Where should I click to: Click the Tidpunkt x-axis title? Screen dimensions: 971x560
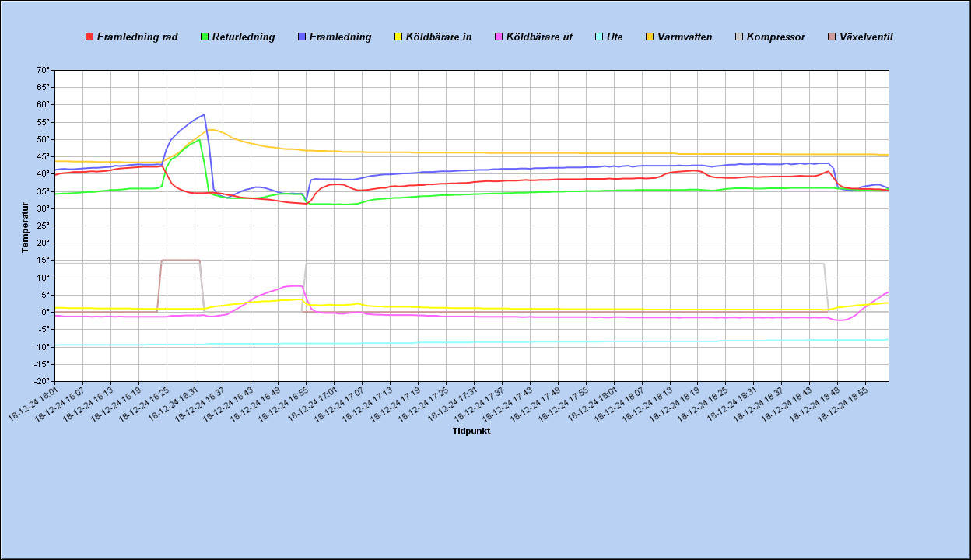pos(471,431)
